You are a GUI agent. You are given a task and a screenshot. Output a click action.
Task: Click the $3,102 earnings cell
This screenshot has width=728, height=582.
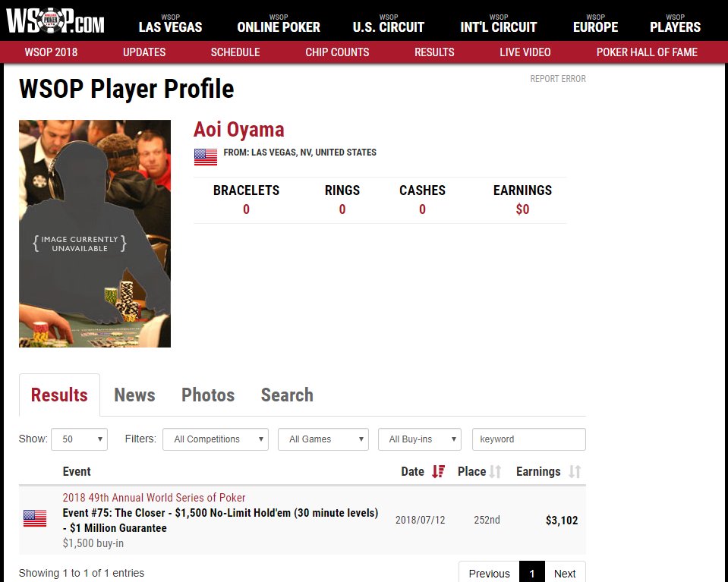click(x=562, y=521)
